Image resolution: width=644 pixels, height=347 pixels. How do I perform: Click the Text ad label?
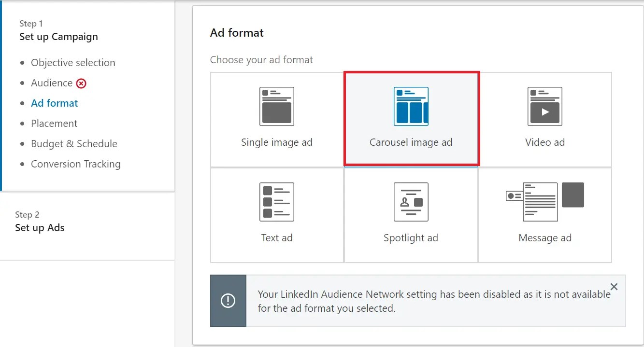tap(277, 238)
